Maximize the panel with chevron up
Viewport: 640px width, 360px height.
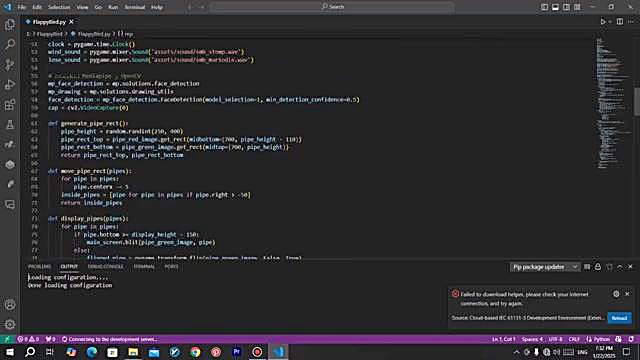pos(620,267)
